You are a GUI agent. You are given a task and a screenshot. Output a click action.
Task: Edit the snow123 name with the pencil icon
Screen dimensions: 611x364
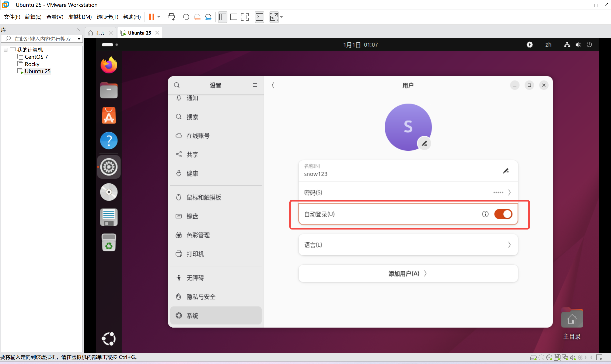click(506, 171)
